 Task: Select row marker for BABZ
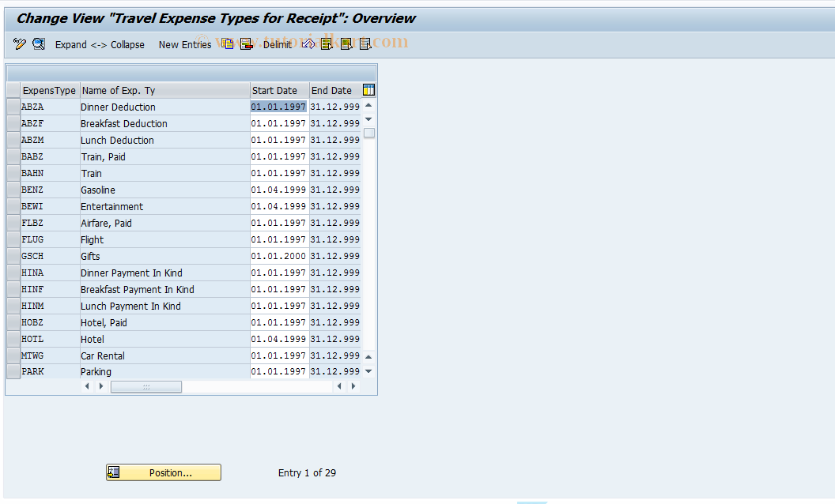pos(13,156)
